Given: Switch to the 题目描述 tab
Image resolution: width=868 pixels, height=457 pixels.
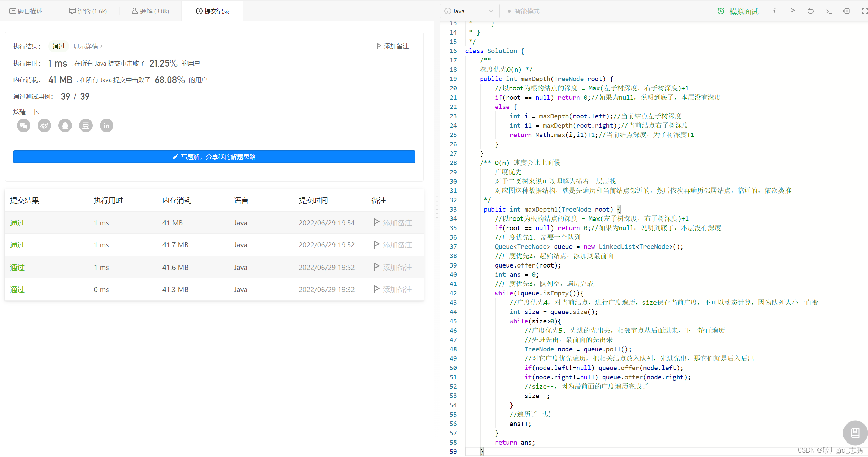Looking at the screenshot, I should pos(26,11).
